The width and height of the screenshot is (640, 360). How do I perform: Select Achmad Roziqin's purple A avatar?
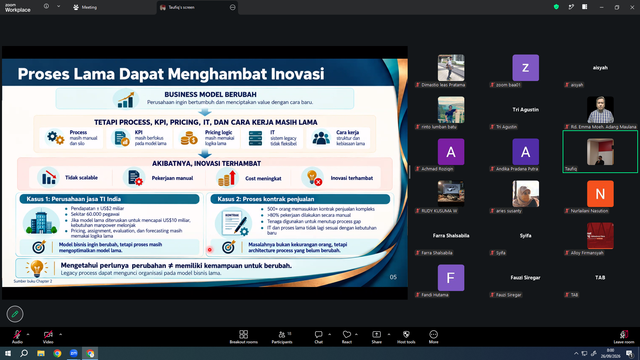click(x=451, y=152)
